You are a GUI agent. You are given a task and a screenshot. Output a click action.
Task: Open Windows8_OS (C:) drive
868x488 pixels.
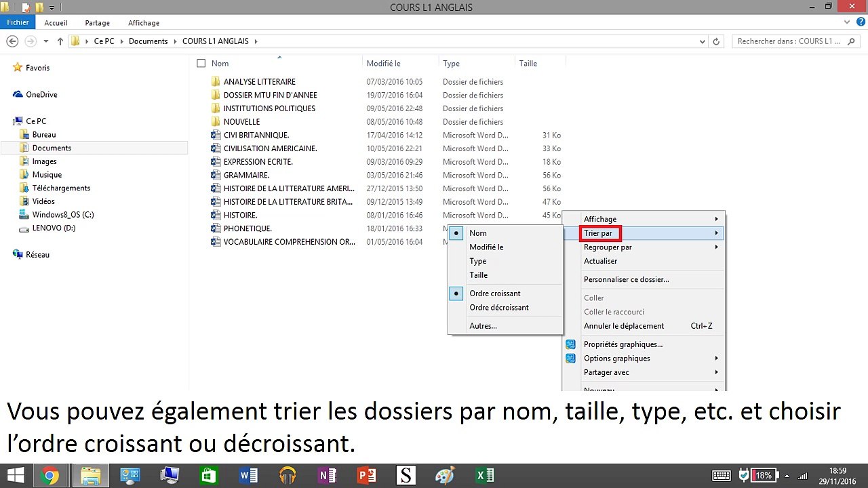coord(63,215)
